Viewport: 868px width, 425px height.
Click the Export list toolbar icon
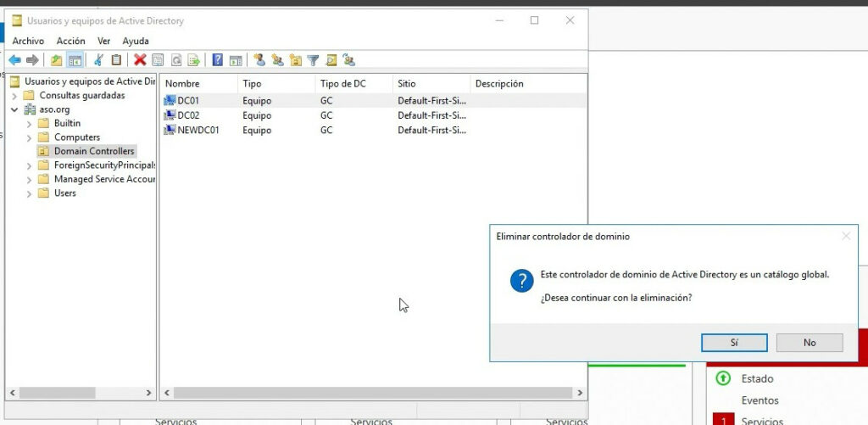pos(194,60)
